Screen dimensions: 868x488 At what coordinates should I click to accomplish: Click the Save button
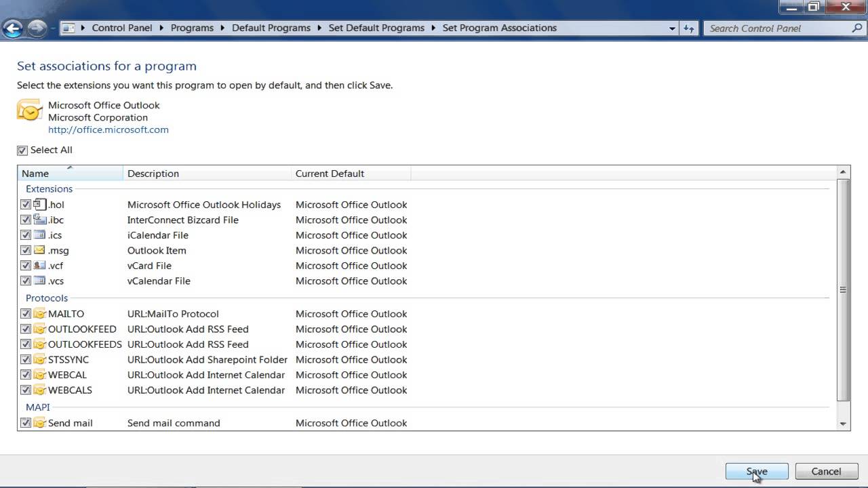tap(757, 472)
